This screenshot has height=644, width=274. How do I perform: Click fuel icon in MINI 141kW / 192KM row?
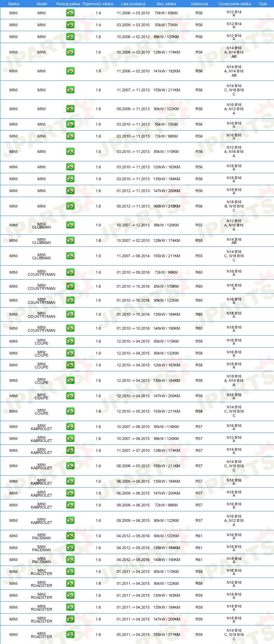click(x=70, y=71)
